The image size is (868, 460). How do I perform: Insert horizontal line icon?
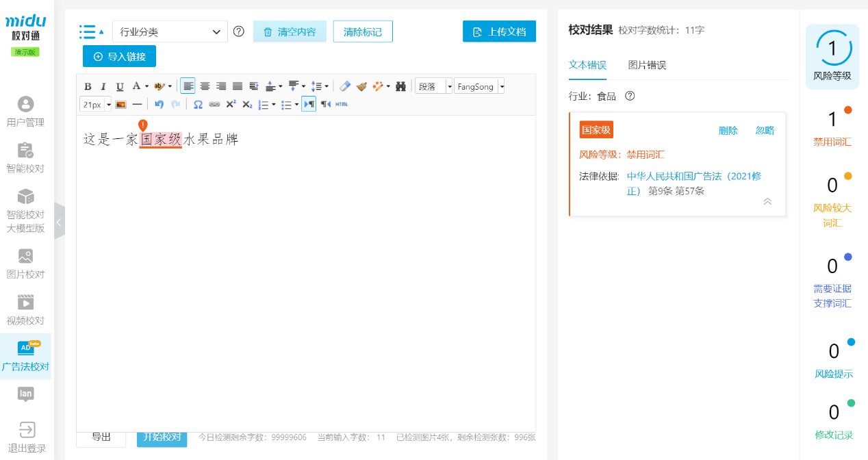coord(137,105)
